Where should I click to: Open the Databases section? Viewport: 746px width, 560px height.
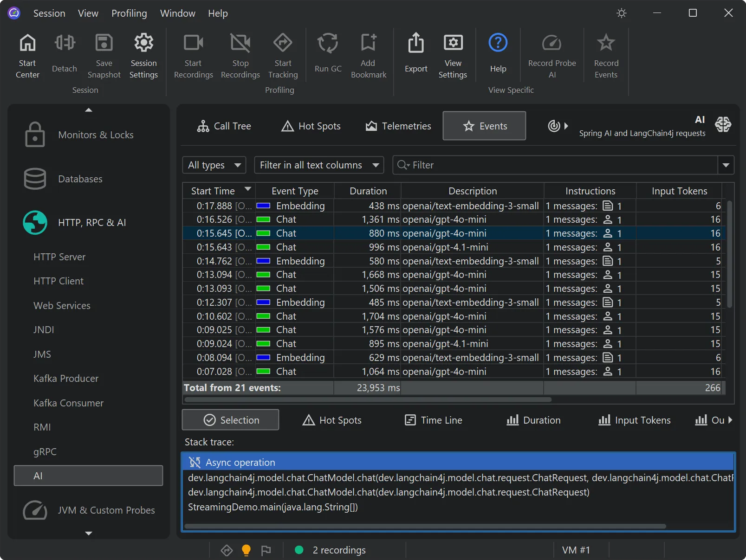click(x=88, y=179)
